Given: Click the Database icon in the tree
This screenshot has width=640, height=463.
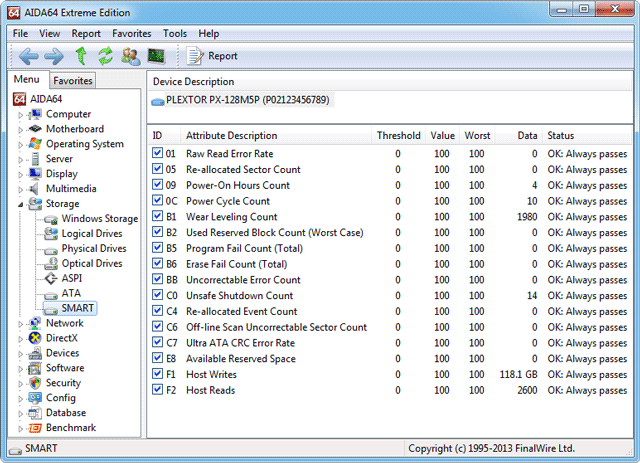Looking at the screenshot, I should click(x=35, y=413).
